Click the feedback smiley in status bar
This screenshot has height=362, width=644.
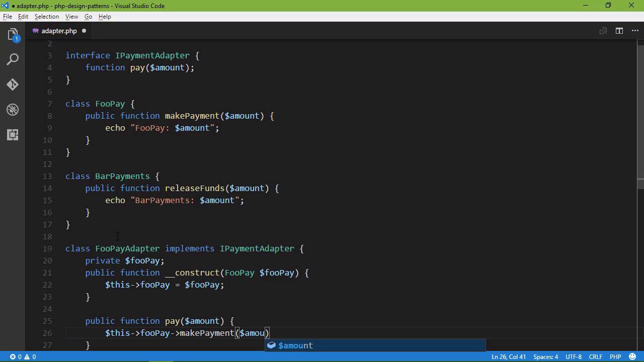(x=632, y=357)
